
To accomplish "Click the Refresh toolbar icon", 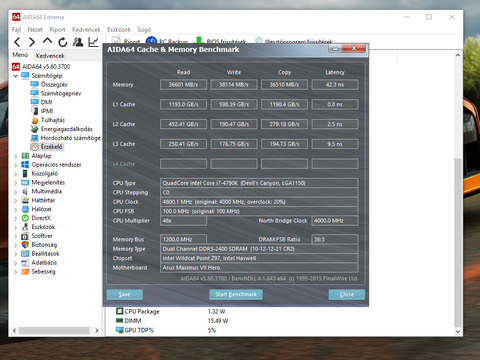I will click(x=63, y=42).
